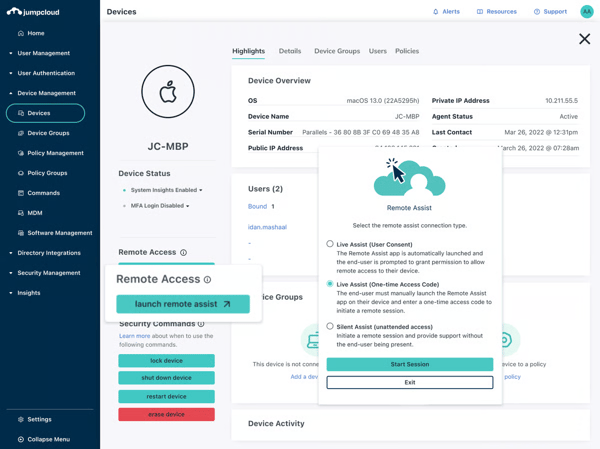The image size is (600, 449).
Task: Open Policy Groups in the sidebar
Action: click(x=43, y=173)
